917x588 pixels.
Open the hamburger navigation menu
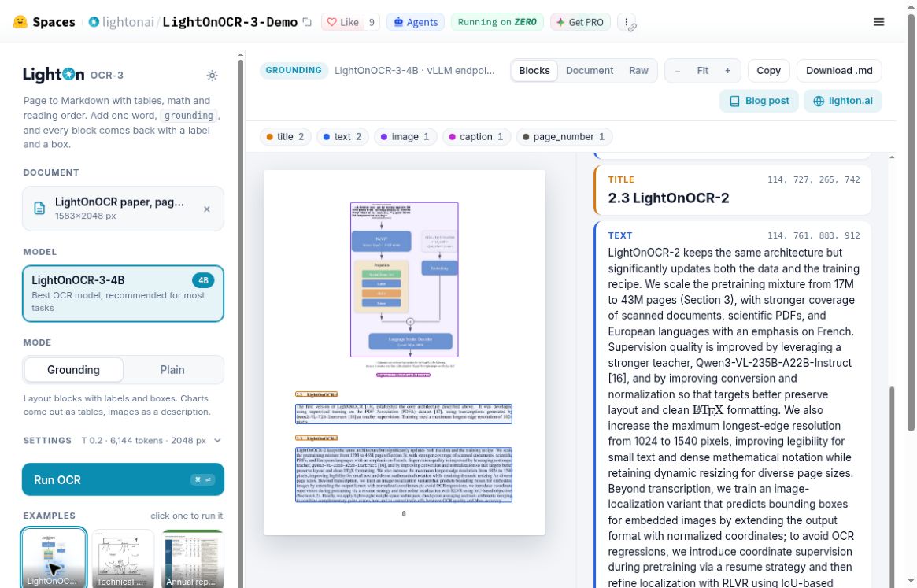(x=878, y=22)
